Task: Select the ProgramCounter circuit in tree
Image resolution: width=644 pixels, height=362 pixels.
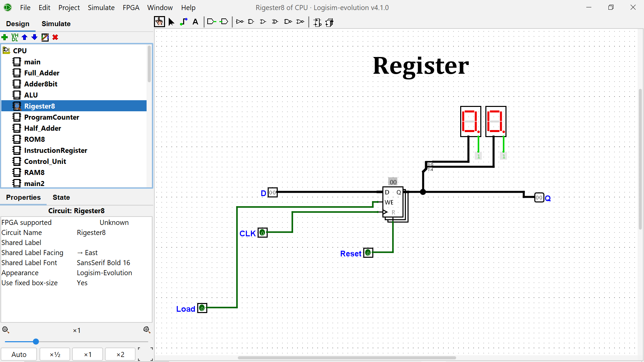Action: 52,117
